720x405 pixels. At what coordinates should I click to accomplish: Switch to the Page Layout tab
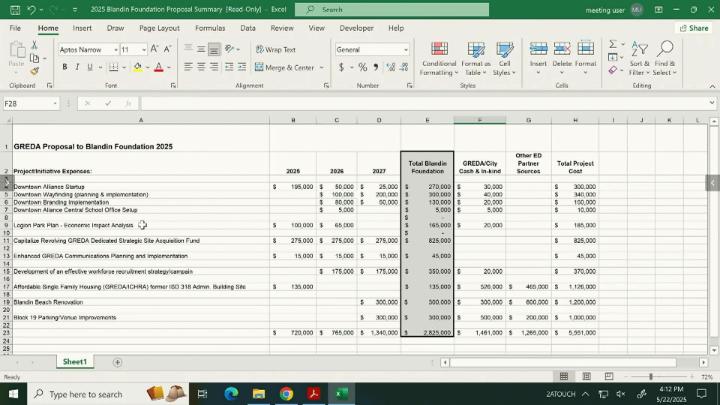point(159,28)
